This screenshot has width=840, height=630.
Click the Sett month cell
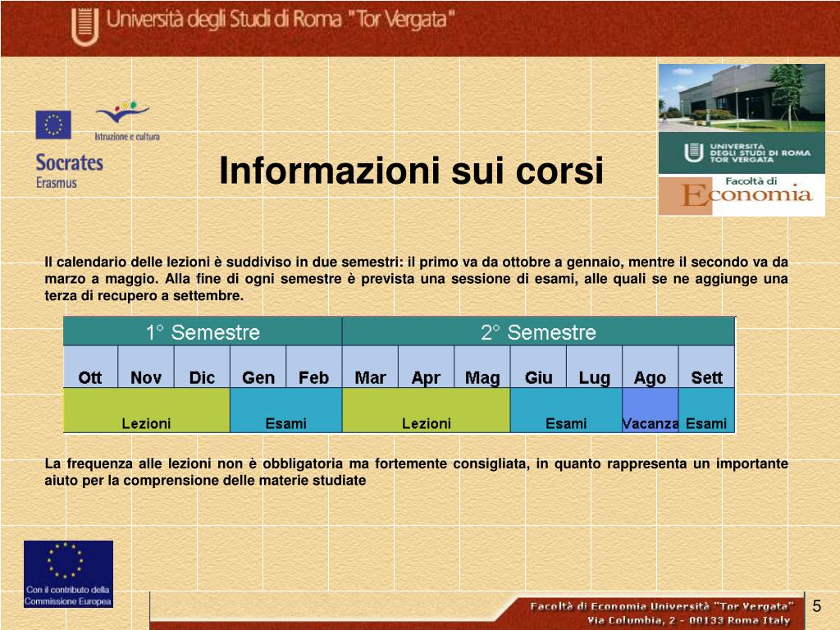tap(706, 367)
